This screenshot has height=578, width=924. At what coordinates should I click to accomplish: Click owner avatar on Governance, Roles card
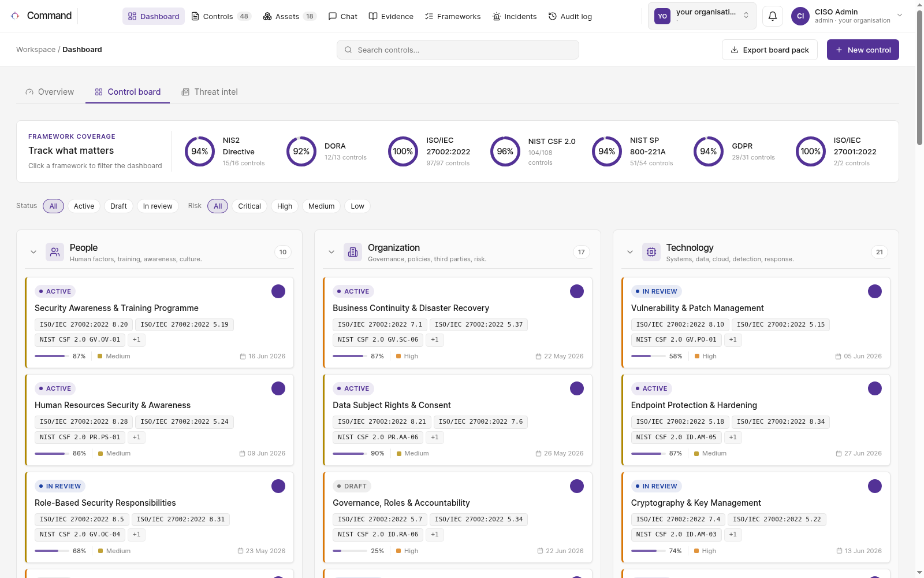click(577, 486)
